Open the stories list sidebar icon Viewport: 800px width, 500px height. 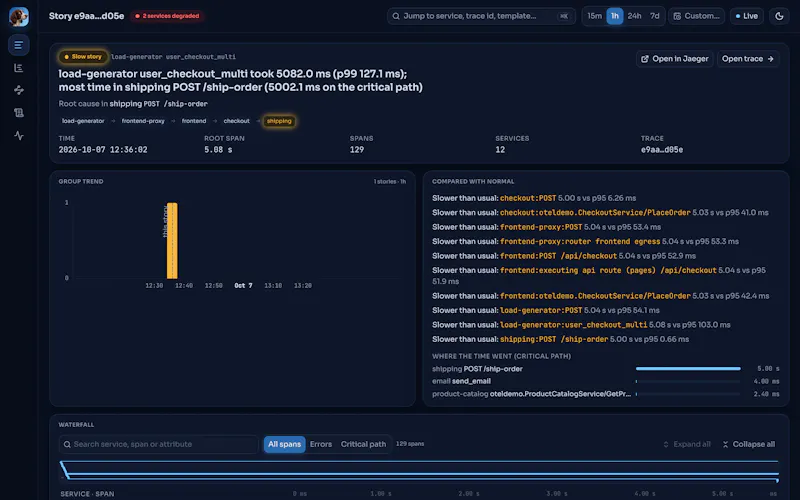coord(19,45)
